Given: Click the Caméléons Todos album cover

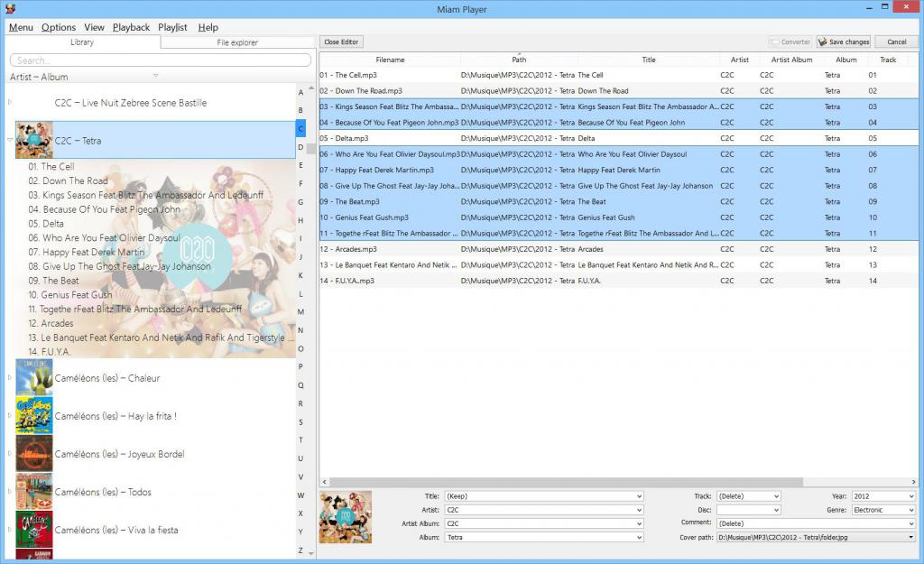Looking at the screenshot, I should 34,492.
